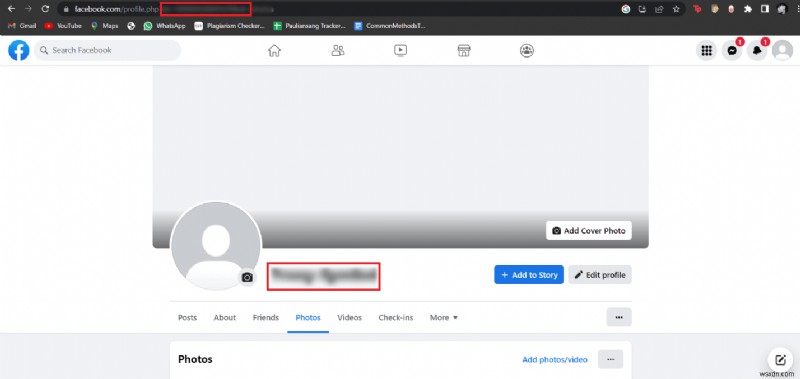The height and width of the screenshot is (379, 800).
Task: Go to Facebook Home feed icon
Action: 274,50
